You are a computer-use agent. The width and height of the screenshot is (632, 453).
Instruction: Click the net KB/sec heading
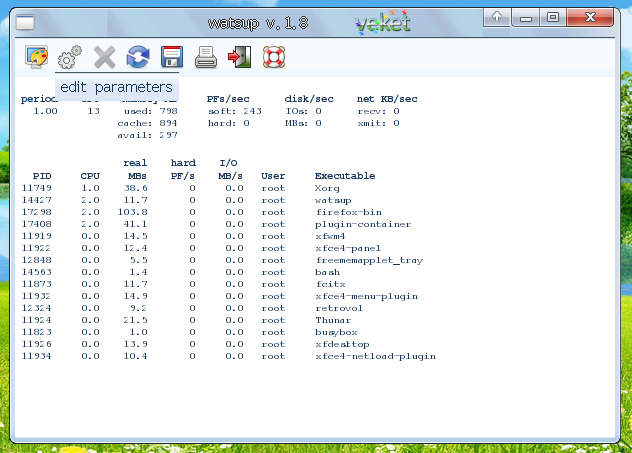tap(387, 99)
